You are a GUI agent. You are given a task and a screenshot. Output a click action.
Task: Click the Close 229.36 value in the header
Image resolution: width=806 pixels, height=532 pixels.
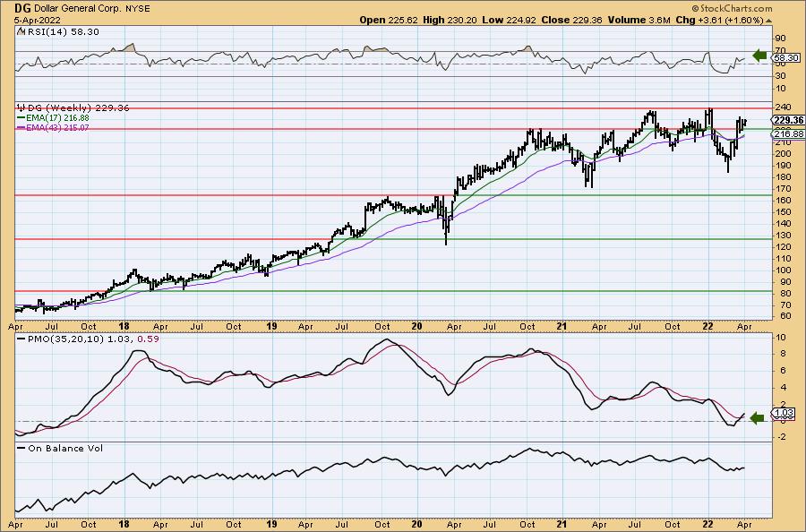pos(571,20)
